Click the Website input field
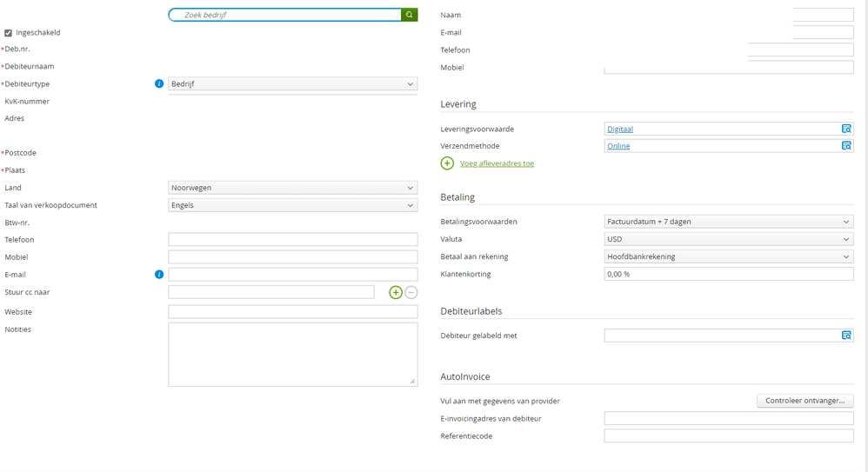Image resolution: width=868 pixels, height=472 pixels. click(293, 311)
